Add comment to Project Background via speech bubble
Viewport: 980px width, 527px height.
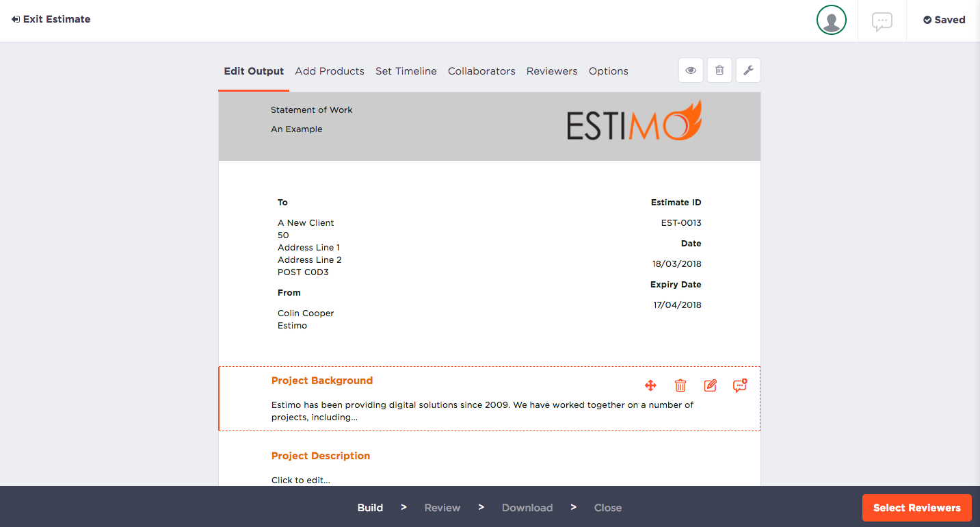click(739, 385)
